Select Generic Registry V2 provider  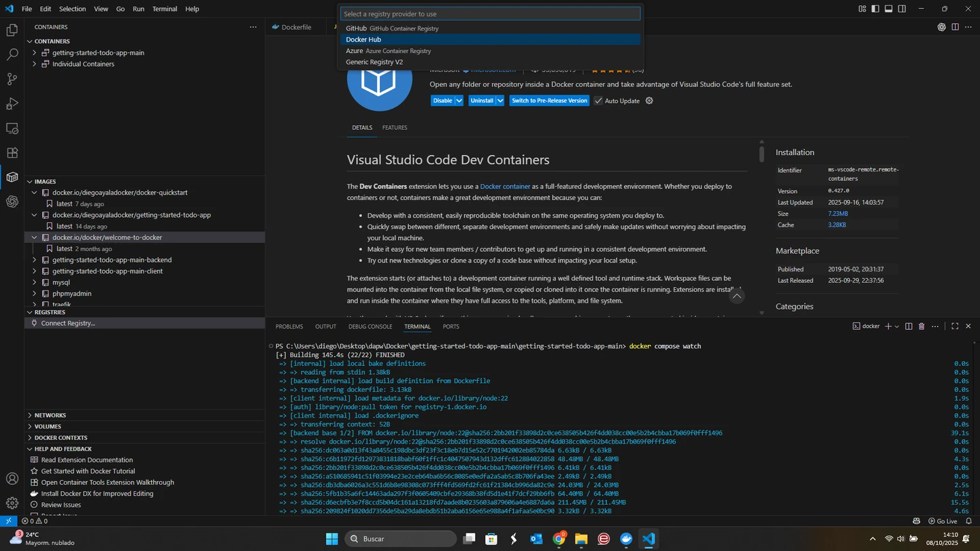[x=490, y=62]
